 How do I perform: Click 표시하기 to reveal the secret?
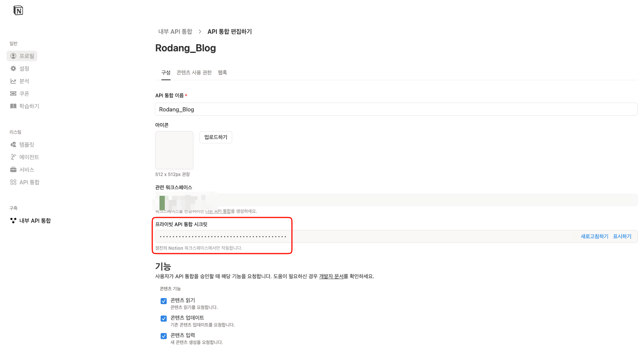click(622, 236)
